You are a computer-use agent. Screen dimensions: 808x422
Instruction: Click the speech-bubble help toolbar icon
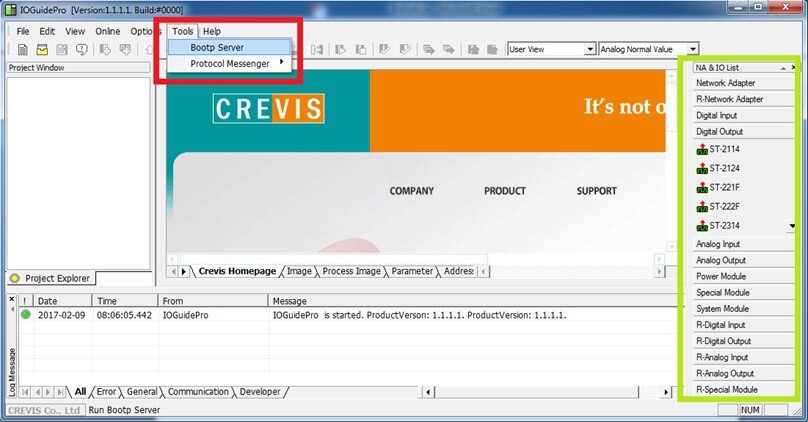(81, 49)
